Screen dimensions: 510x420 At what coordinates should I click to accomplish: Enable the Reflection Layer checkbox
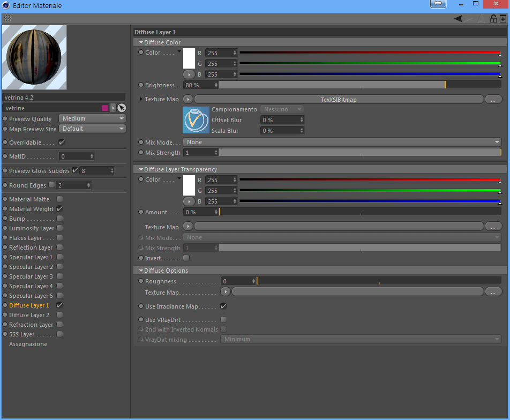(60, 247)
